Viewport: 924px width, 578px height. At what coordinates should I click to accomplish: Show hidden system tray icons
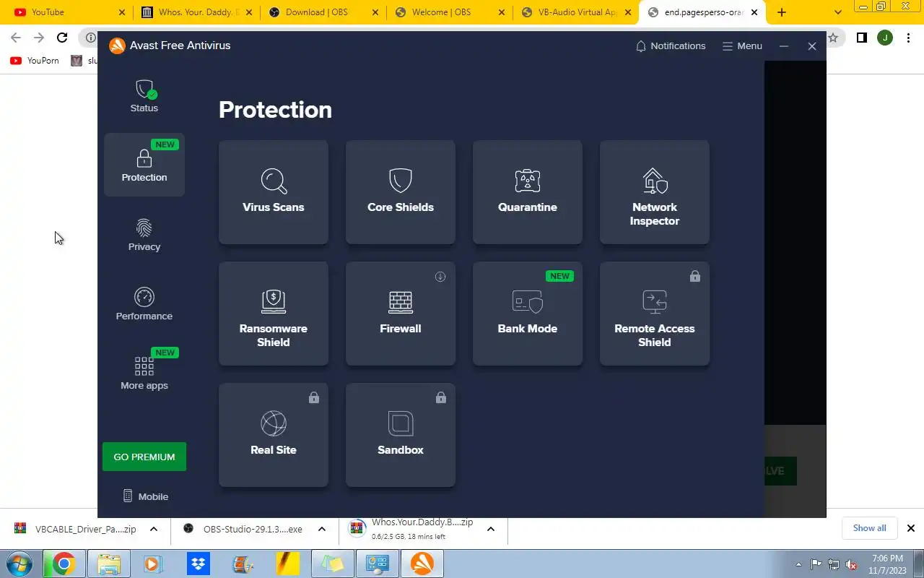[x=798, y=564]
